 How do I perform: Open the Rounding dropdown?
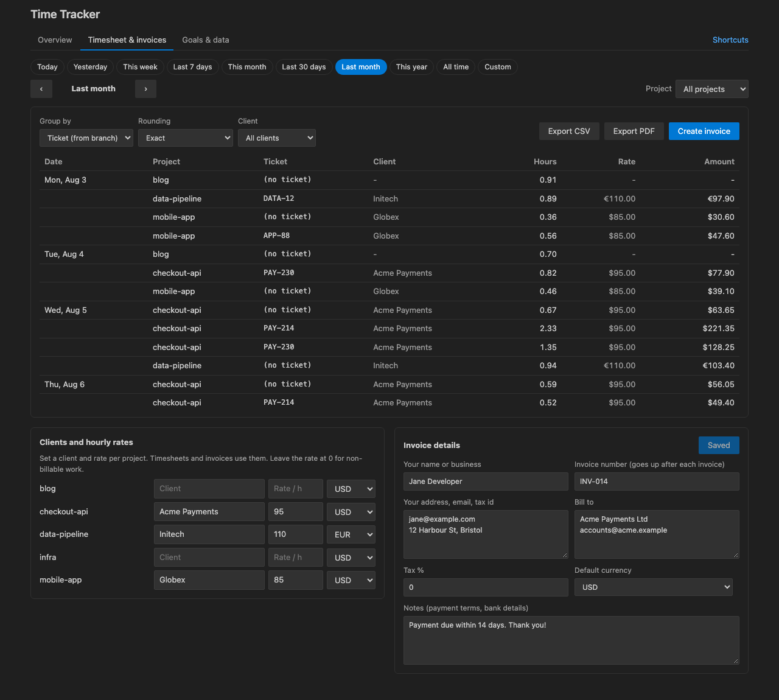186,138
